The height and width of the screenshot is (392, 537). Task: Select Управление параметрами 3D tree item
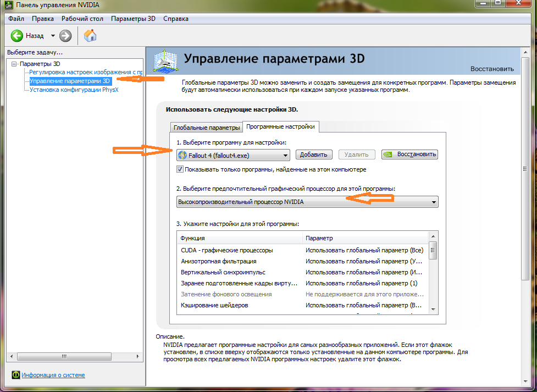click(x=70, y=81)
